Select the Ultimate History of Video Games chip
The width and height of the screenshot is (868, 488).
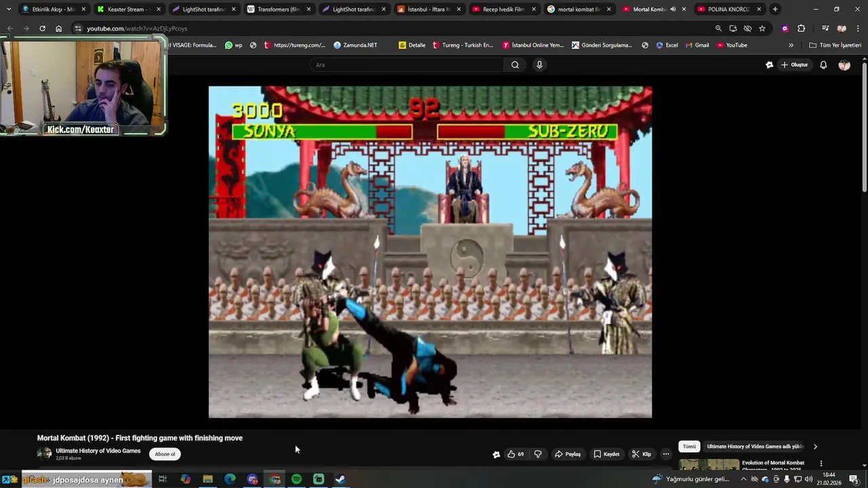pyautogui.click(x=755, y=447)
